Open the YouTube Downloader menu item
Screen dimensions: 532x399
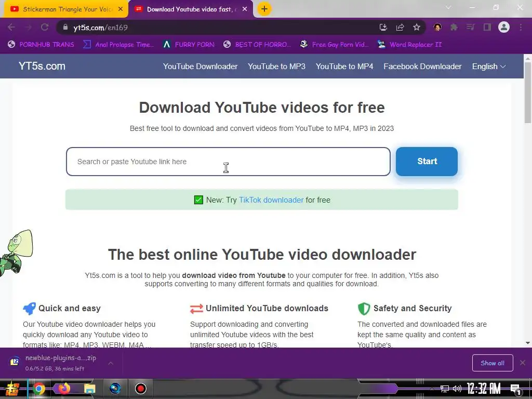[200, 66]
